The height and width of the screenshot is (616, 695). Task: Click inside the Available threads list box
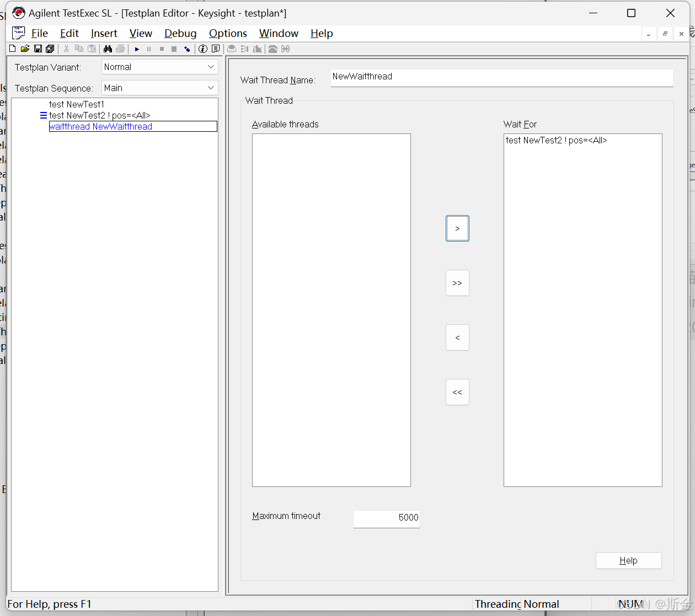[332, 310]
